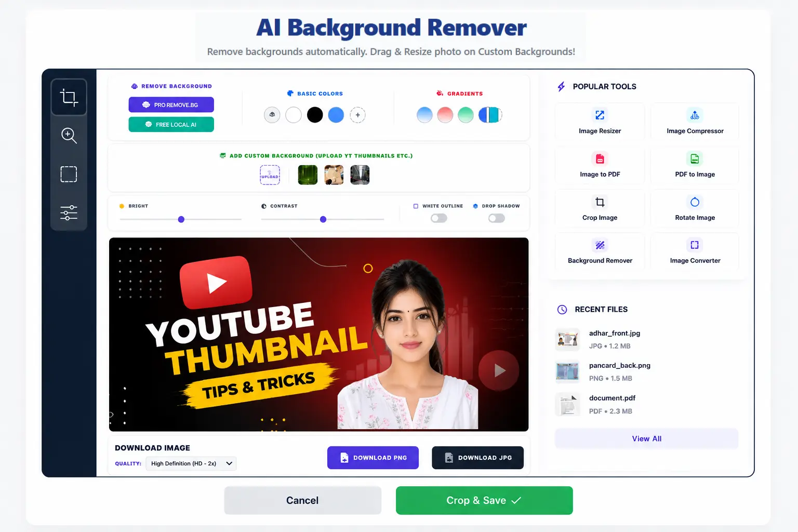Click the adhar_front.jpg file thumbnail
Screen dimensions: 798x532
pyautogui.click(x=568, y=340)
